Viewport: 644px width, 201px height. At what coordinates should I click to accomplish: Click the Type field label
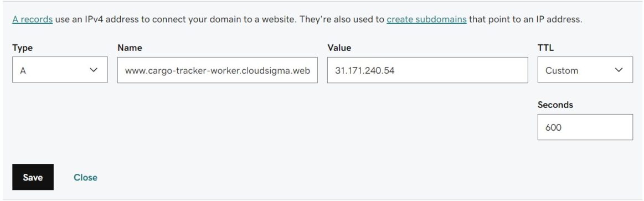(x=23, y=48)
